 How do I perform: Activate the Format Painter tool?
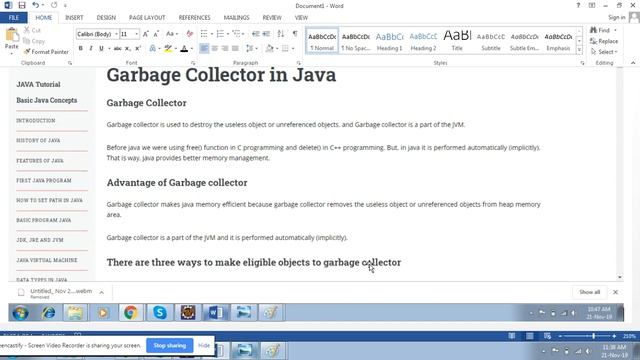46,52
